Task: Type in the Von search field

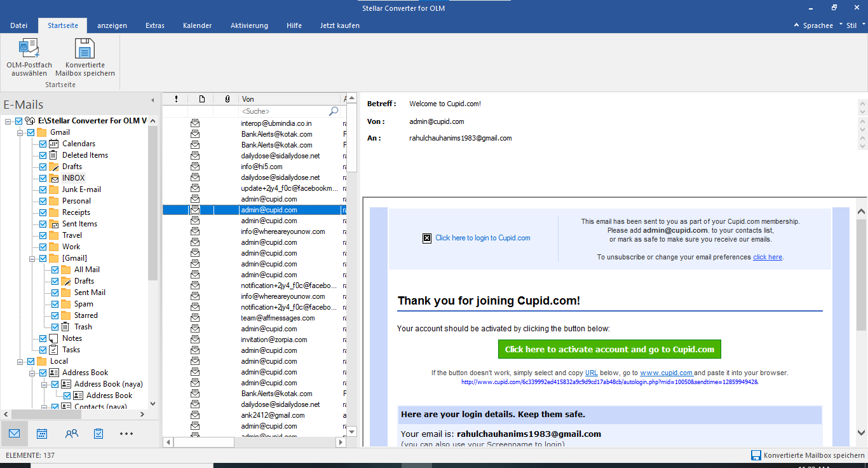Action: [x=283, y=111]
